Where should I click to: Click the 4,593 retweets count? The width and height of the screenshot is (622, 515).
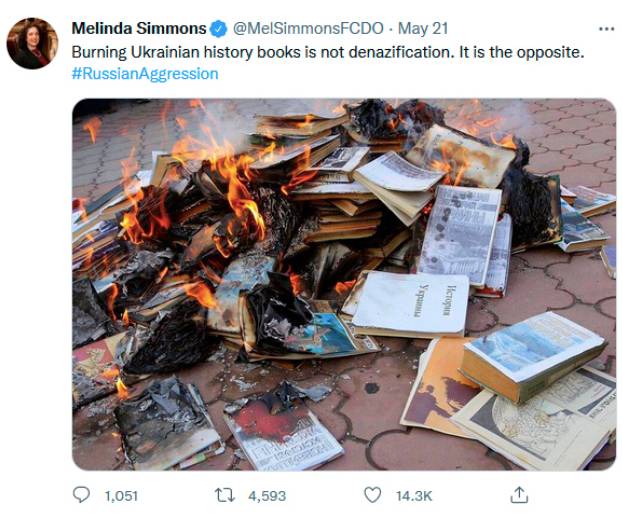click(267, 496)
